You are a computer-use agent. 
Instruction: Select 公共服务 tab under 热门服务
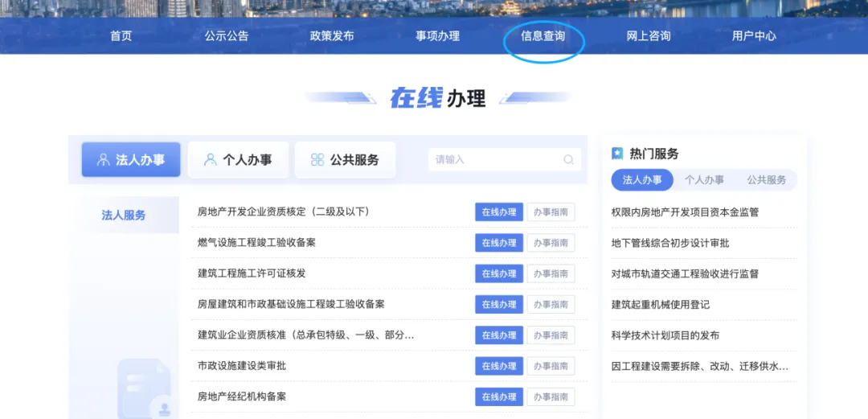pyautogui.click(x=766, y=180)
